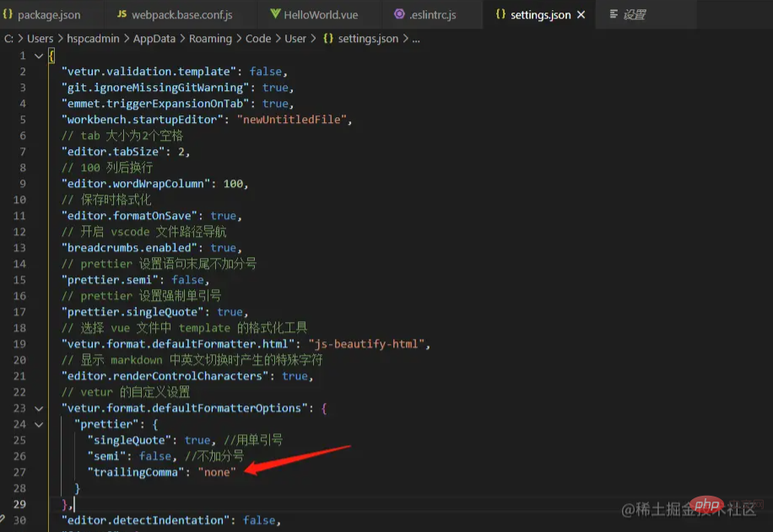Click the AppData breadcrumb segment
773x532 pixels.
(x=154, y=39)
